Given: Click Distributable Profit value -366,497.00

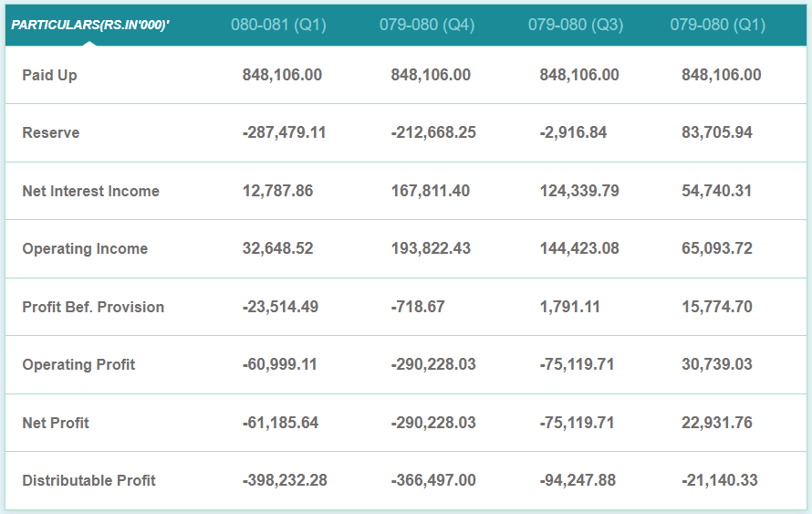Looking at the screenshot, I should 433,480.
